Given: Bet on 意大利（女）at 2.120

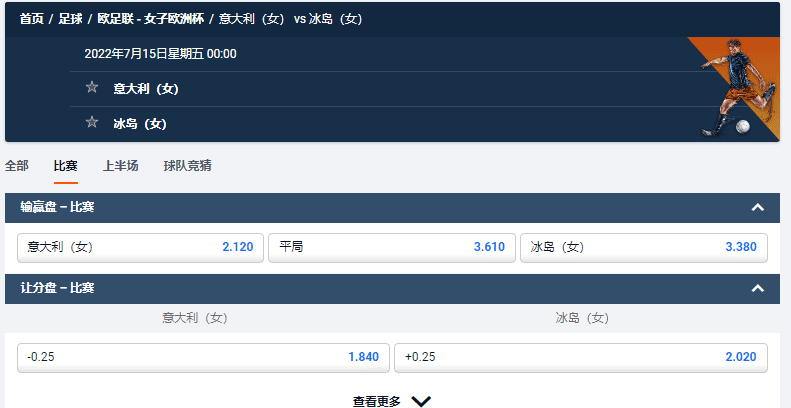Looking at the screenshot, I should (x=140, y=247).
